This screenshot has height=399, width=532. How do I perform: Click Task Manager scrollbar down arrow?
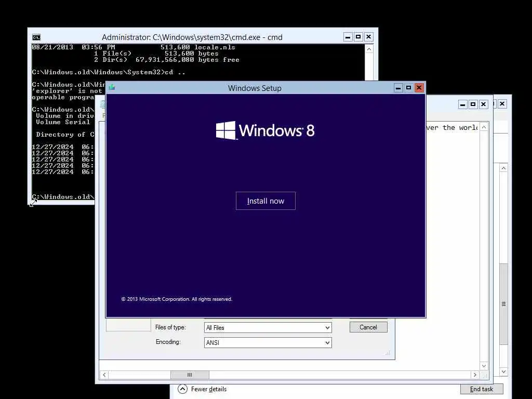click(x=504, y=371)
